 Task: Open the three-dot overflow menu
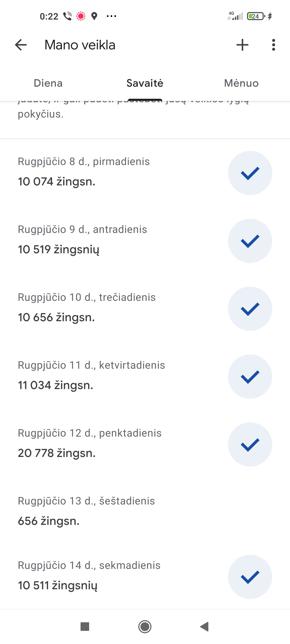coord(273,45)
